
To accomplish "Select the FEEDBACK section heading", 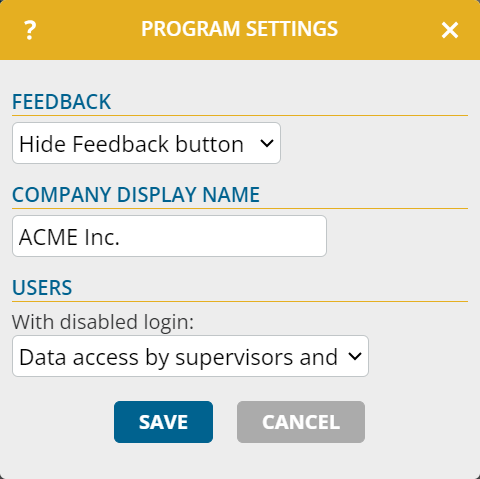I will click(61, 102).
